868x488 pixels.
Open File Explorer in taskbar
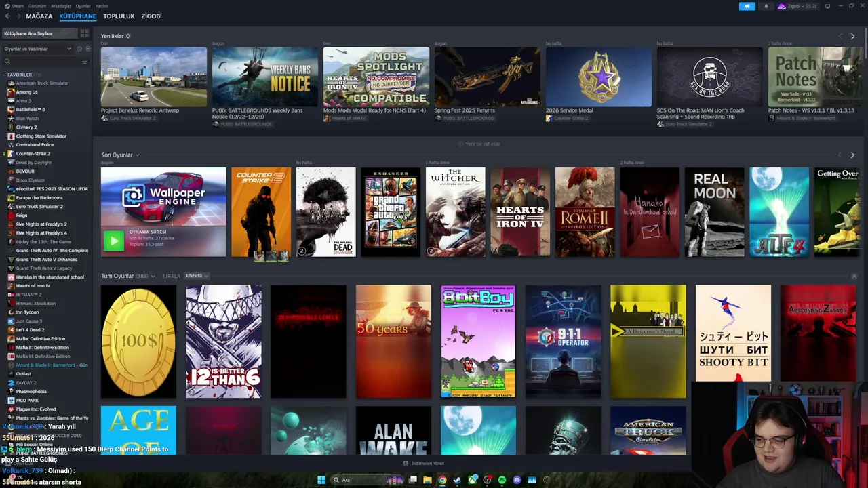pyautogui.click(x=427, y=480)
